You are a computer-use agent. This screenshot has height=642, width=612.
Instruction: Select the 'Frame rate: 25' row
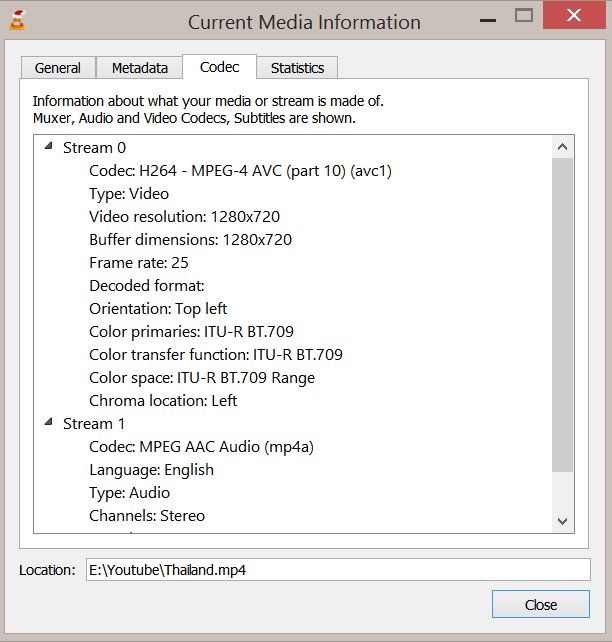(139, 262)
